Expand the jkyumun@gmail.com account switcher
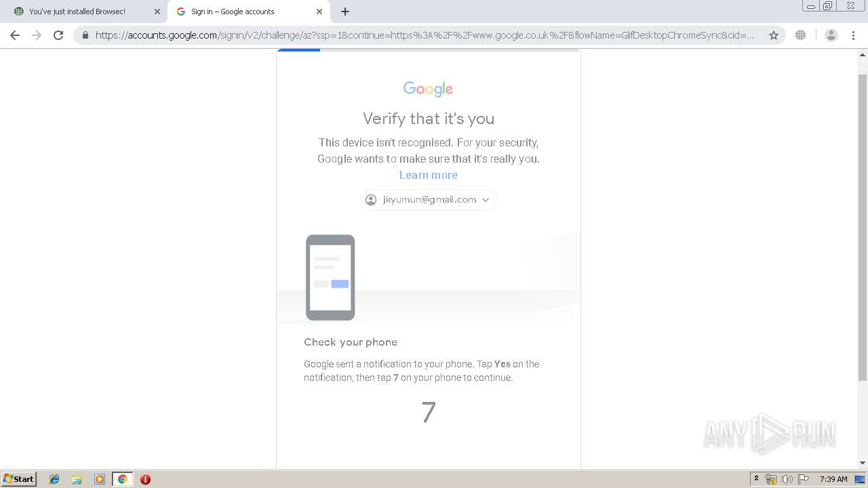The height and width of the screenshot is (488, 868). click(x=429, y=200)
